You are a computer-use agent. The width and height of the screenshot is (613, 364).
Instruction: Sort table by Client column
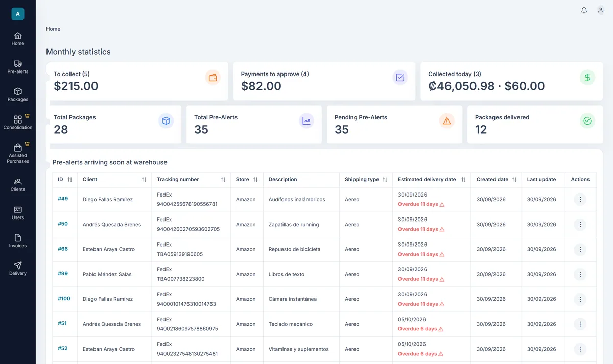[144, 180]
